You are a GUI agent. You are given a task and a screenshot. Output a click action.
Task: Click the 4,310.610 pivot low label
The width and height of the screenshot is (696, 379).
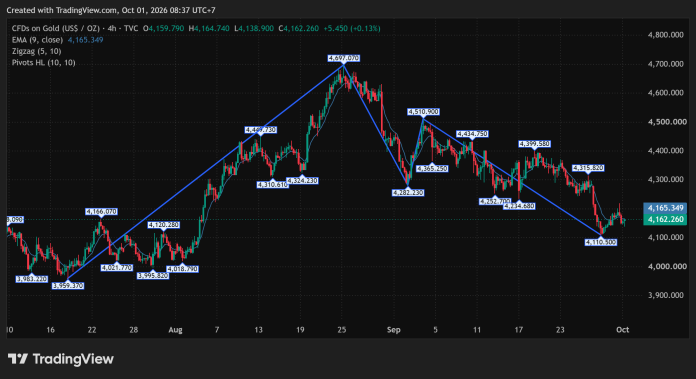[x=273, y=185]
